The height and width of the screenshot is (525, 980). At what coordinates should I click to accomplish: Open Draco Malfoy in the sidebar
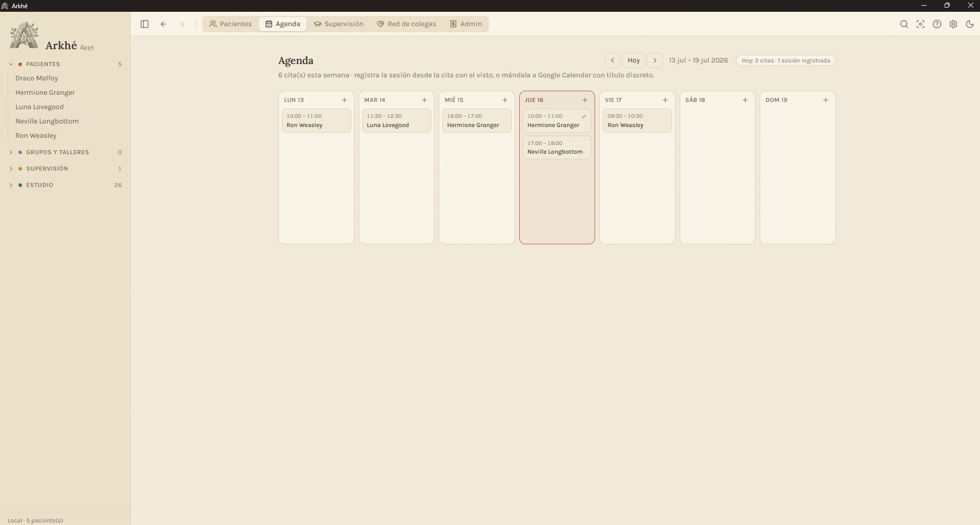click(36, 78)
